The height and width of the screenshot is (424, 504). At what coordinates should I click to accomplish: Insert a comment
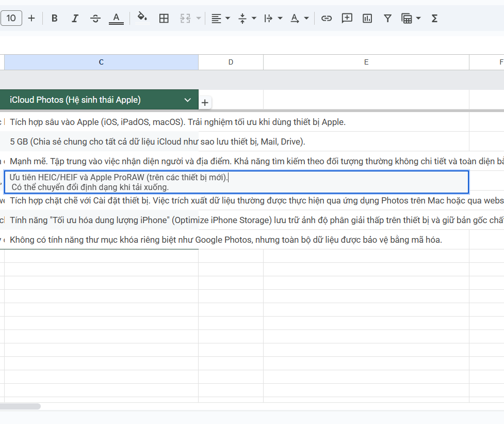pos(347,18)
